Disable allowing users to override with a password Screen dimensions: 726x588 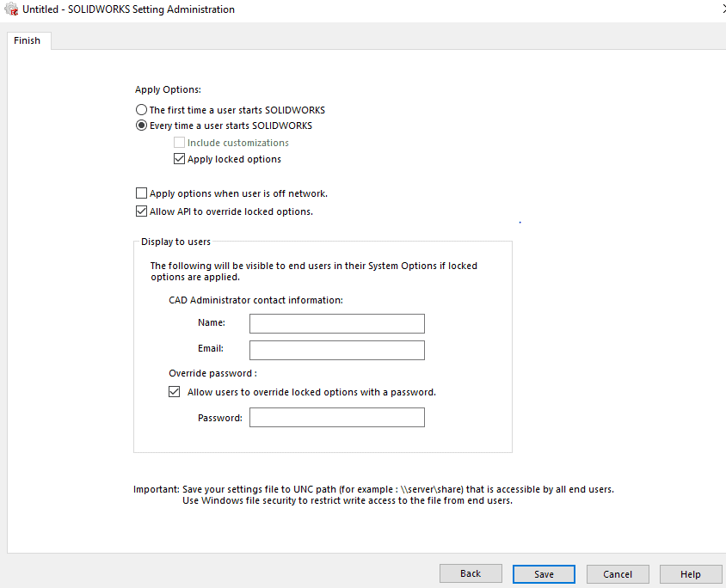pos(174,392)
